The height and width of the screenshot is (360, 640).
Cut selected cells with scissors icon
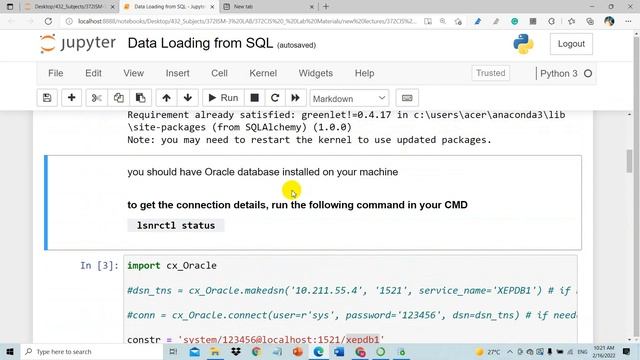(x=97, y=98)
